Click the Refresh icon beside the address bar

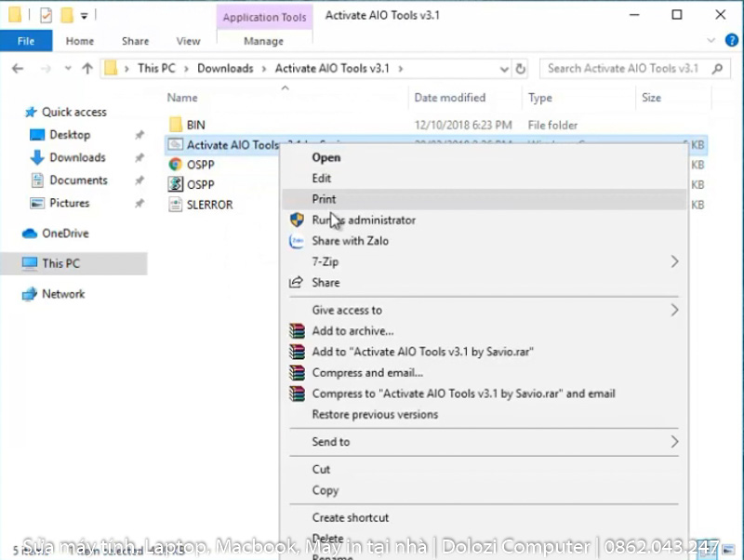tap(519, 68)
